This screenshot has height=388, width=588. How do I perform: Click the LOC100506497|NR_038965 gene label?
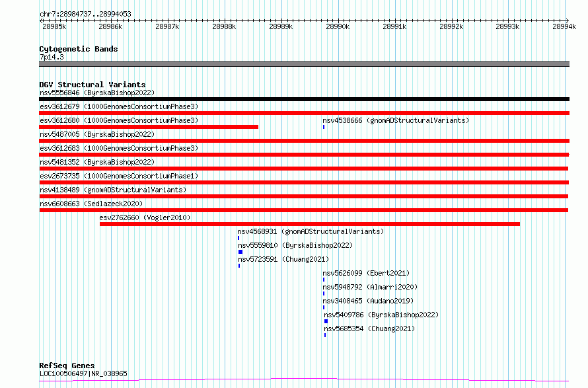[83, 373]
